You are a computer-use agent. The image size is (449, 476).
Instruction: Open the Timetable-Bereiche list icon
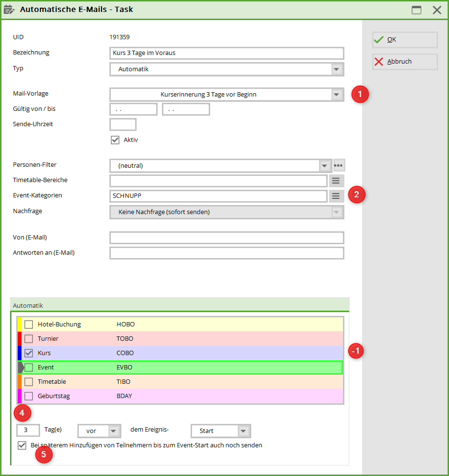[x=336, y=181]
